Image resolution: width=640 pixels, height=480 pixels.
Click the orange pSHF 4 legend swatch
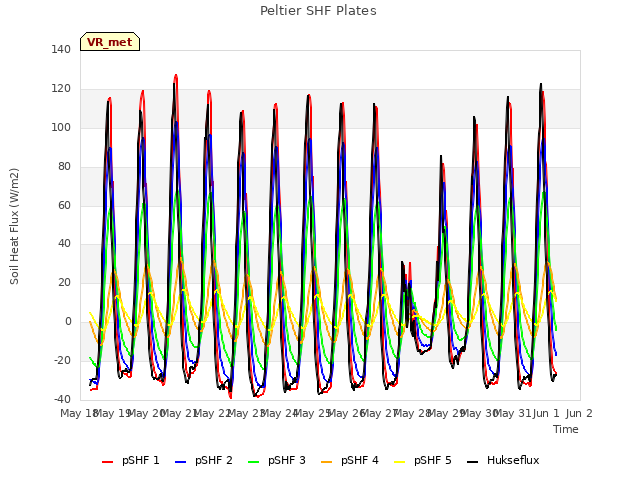327,462
